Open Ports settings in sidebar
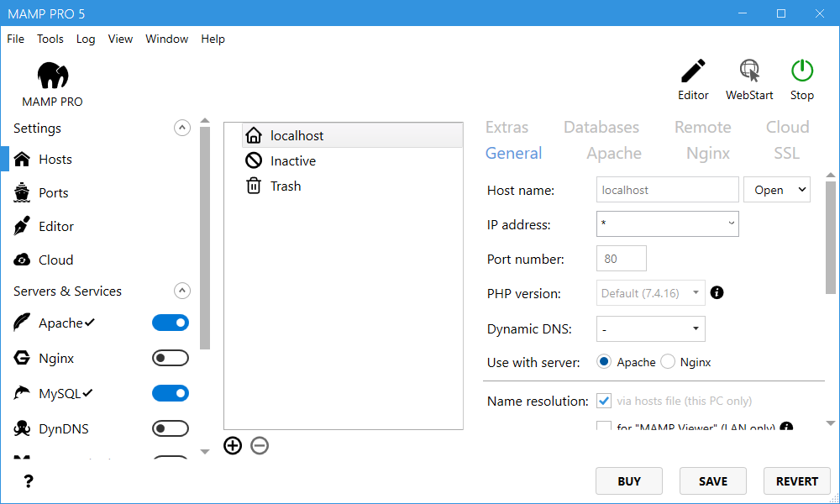Screen dimensions: 840x504 (54, 193)
